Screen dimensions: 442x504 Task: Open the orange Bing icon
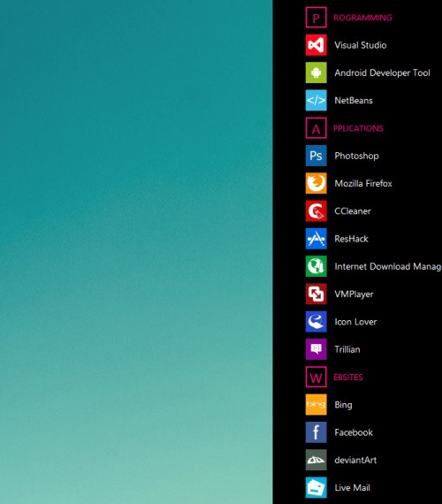[316, 404]
